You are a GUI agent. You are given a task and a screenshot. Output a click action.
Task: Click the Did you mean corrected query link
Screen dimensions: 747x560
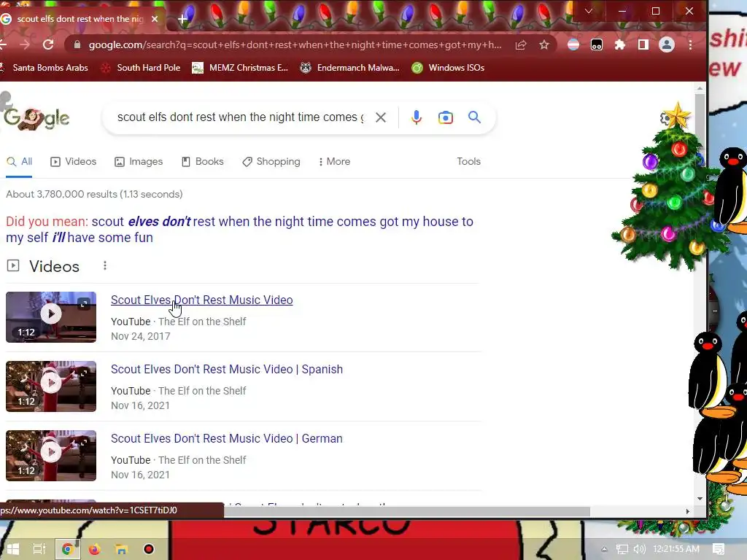(x=239, y=230)
